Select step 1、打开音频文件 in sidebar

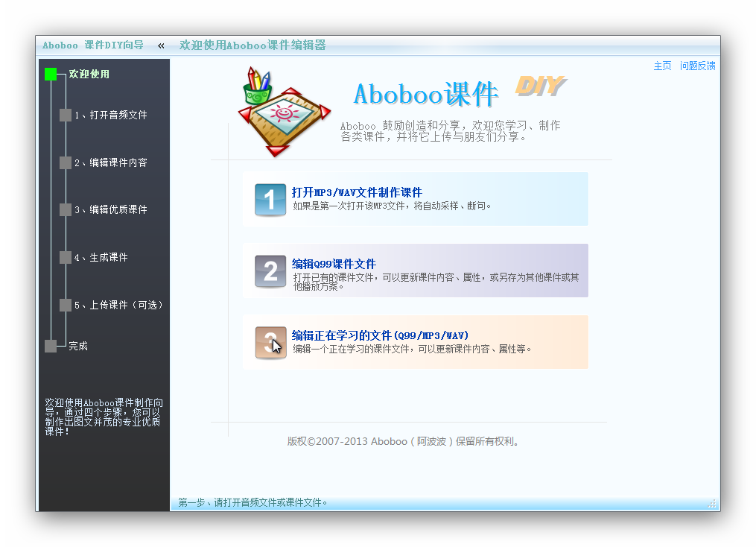click(x=110, y=115)
